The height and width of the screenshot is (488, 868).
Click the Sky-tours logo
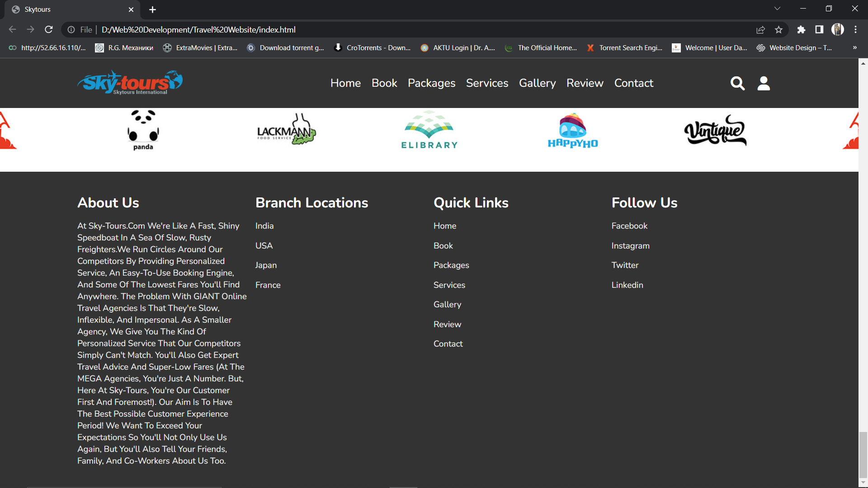pyautogui.click(x=130, y=82)
